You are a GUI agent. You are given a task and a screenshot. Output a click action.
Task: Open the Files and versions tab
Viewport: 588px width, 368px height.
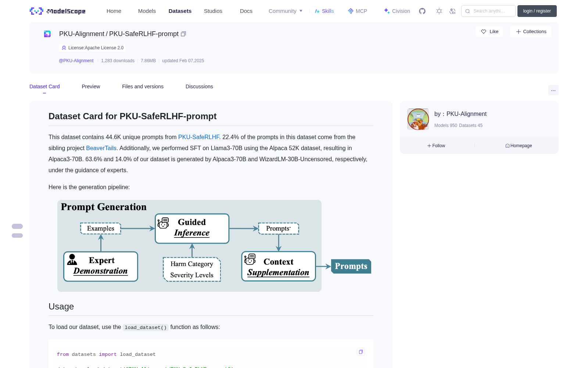pos(143,86)
